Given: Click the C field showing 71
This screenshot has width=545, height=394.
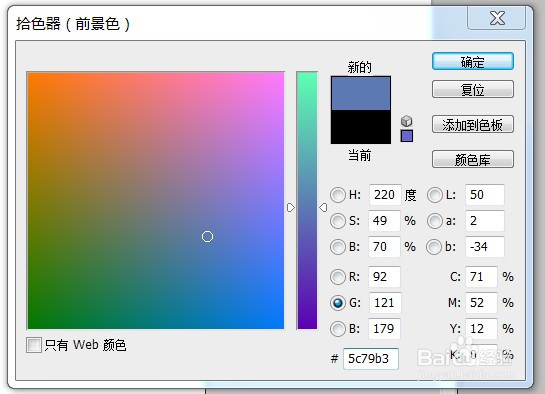Looking at the screenshot, I should (x=481, y=277).
